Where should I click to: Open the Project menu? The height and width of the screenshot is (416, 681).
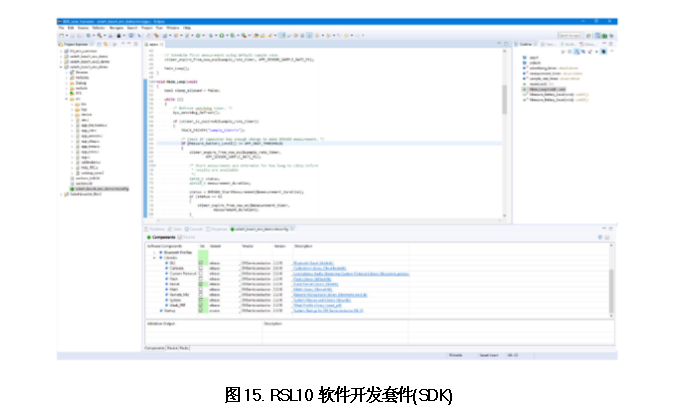pos(147,28)
